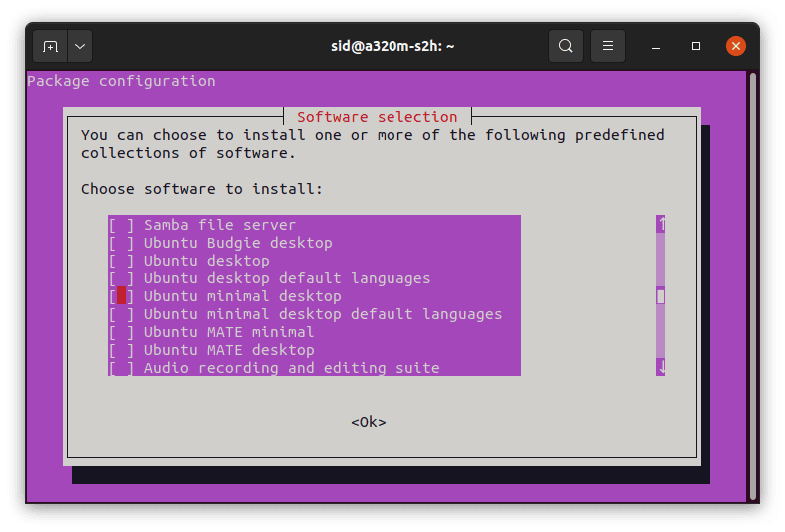Minimize the terminal window
The width and height of the screenshot is (785, 532).
click(x=656, y=47)
